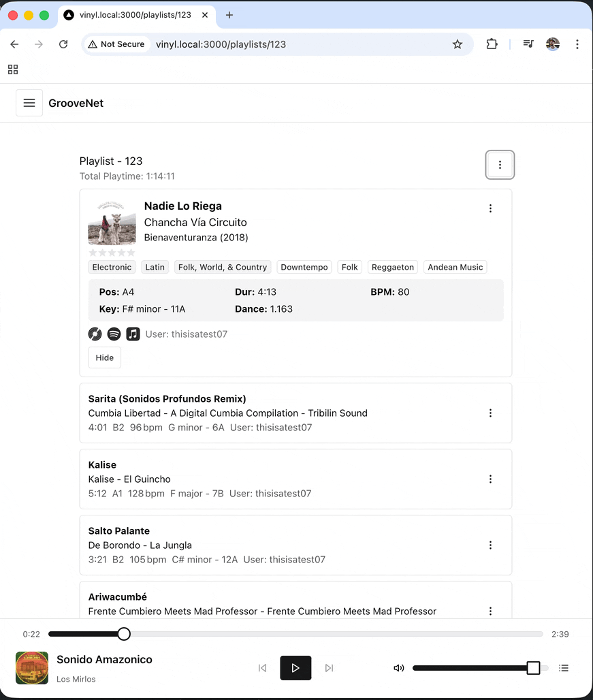593x700 pixels.
Task: Open the GrooveNet hamburger menu
Action: (x=29, y=102)
